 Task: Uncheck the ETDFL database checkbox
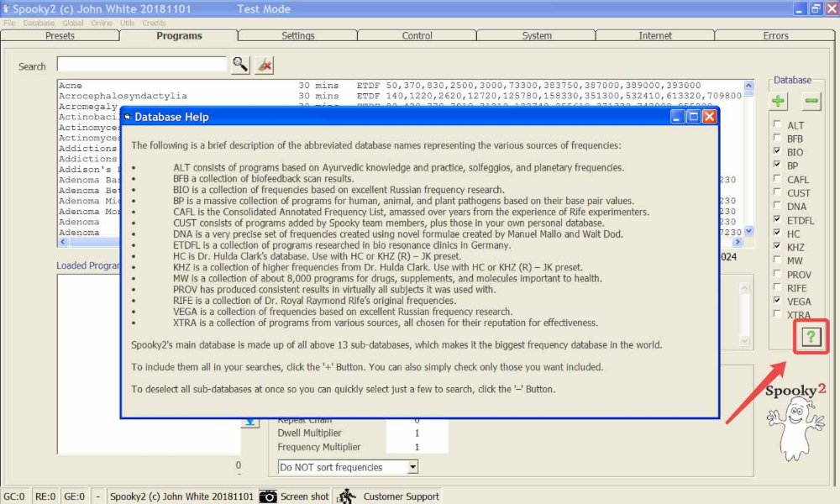click(777, 219)
